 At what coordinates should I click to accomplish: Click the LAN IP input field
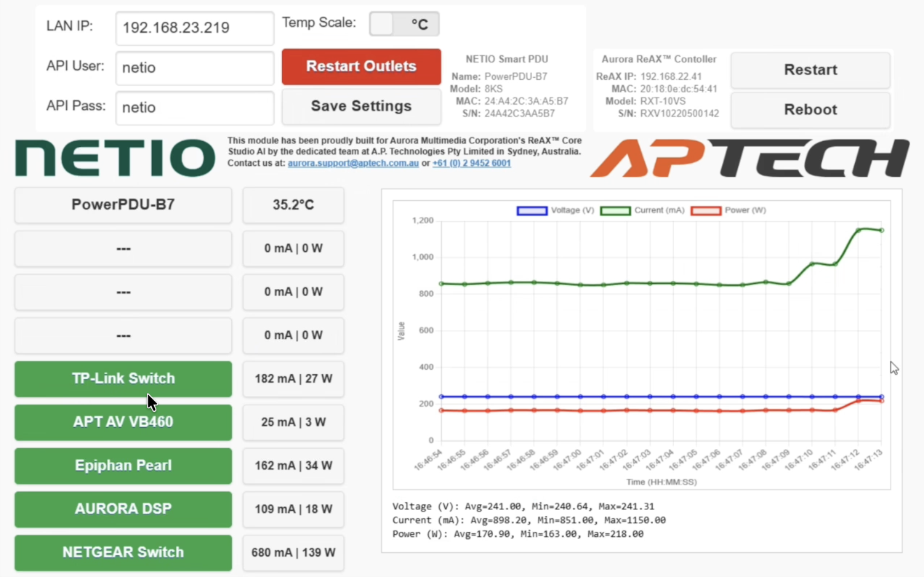point(194,28)
